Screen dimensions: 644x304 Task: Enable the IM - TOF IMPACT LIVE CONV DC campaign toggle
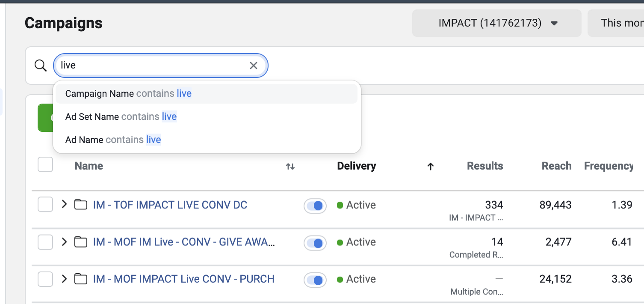(x=315, y=206)
